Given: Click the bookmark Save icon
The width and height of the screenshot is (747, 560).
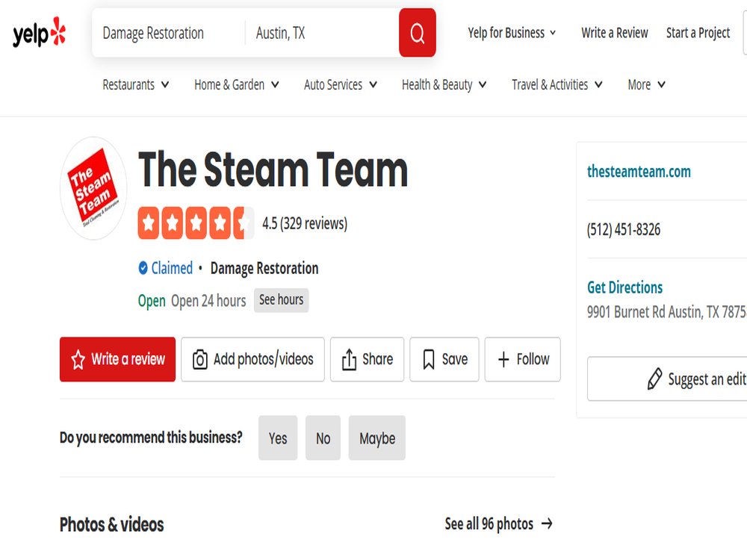Looking at the screenshot, I should pyautogui.click(x=429, y=360).
